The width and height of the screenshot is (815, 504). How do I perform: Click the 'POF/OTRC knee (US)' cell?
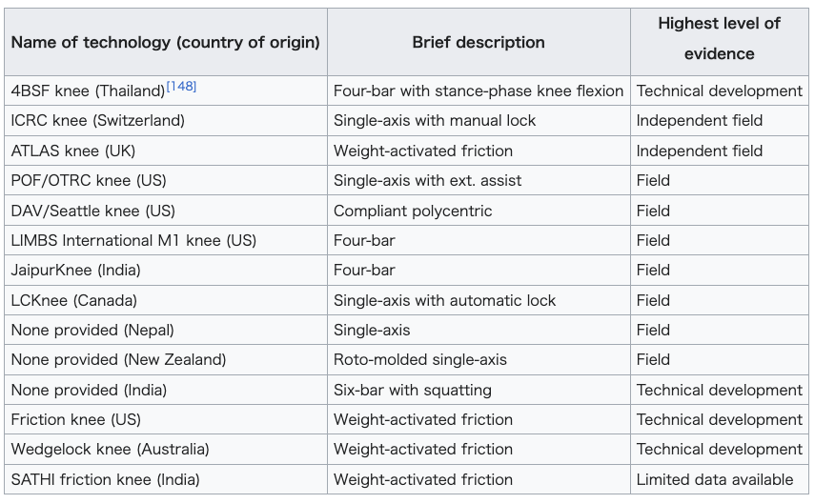coord(166,180)
